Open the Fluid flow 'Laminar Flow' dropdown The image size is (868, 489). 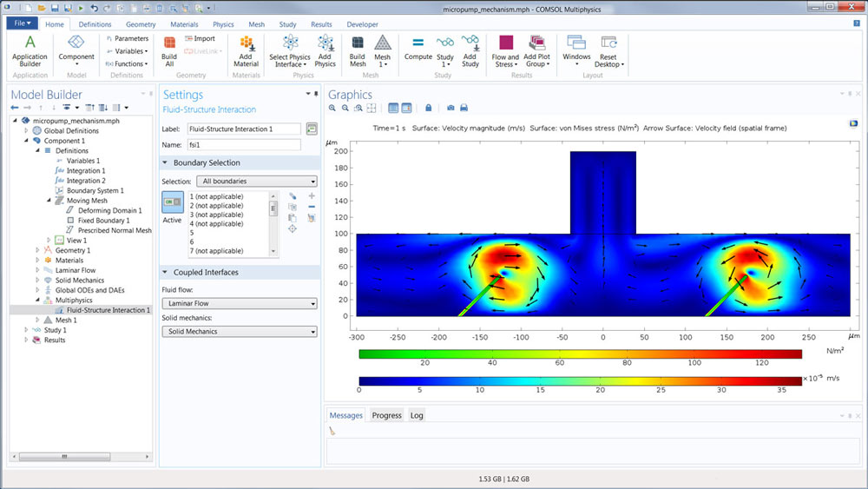pos(240,303)
